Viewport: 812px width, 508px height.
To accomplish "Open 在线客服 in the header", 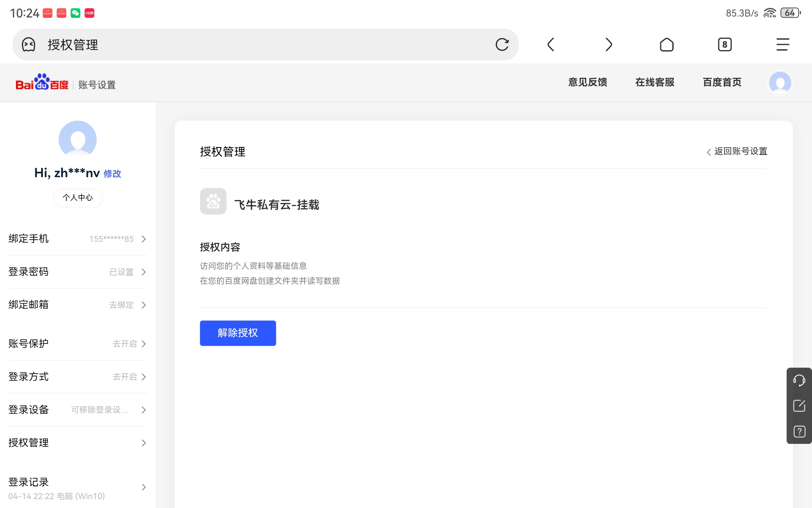I will click(655, 82).
